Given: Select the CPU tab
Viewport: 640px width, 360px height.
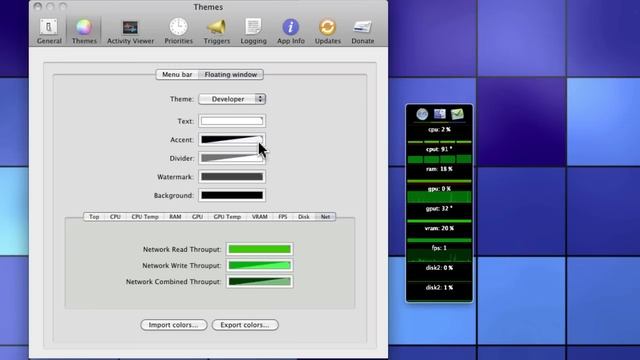Looking at the screenshot, I should click(x=115, y=217).
